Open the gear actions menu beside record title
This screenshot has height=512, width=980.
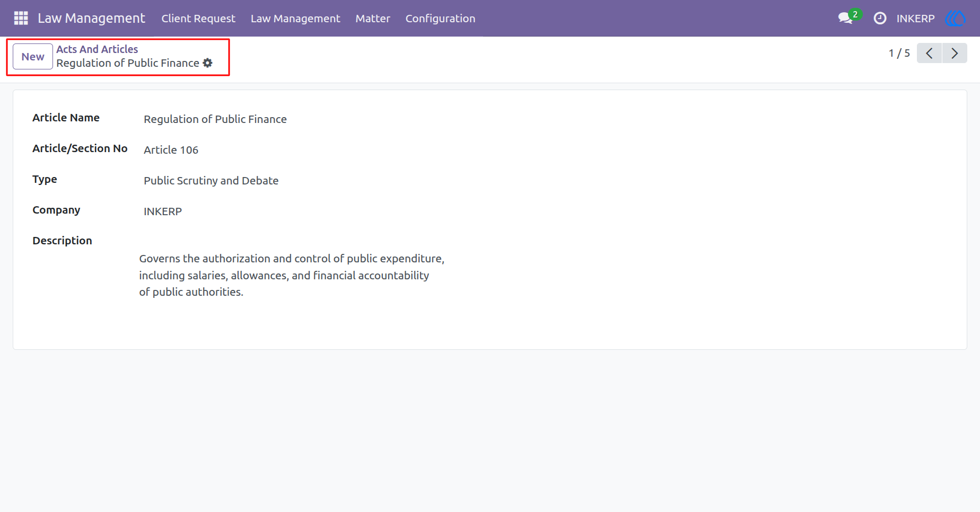pos(208,63)
